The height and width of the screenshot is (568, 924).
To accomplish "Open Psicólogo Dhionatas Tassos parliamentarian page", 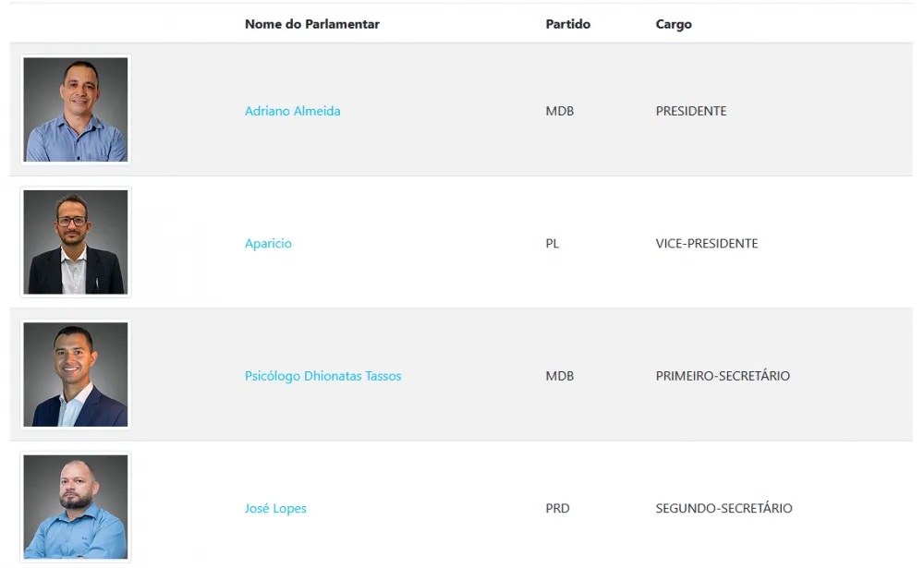I will (322, 376).
